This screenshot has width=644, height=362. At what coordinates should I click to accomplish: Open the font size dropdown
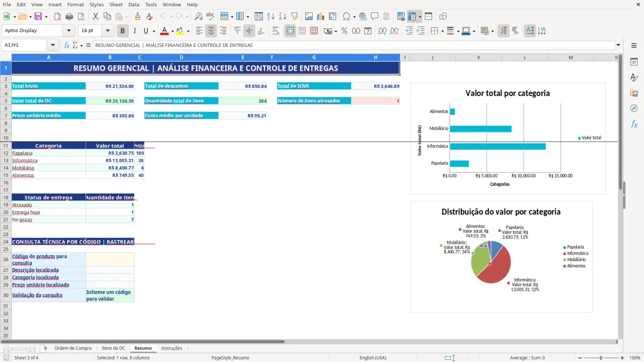tap(107, 31)
